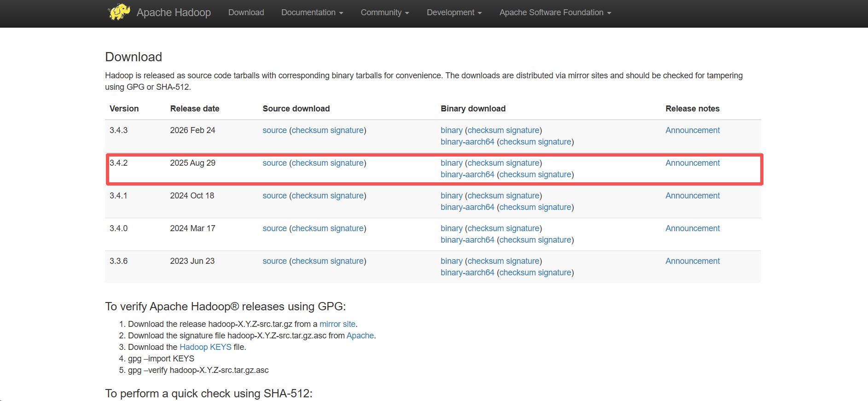Open the 3.4.2 release Announcement
Screen dimensions: 868x401
pyautogui.click(x=693, y=163)
